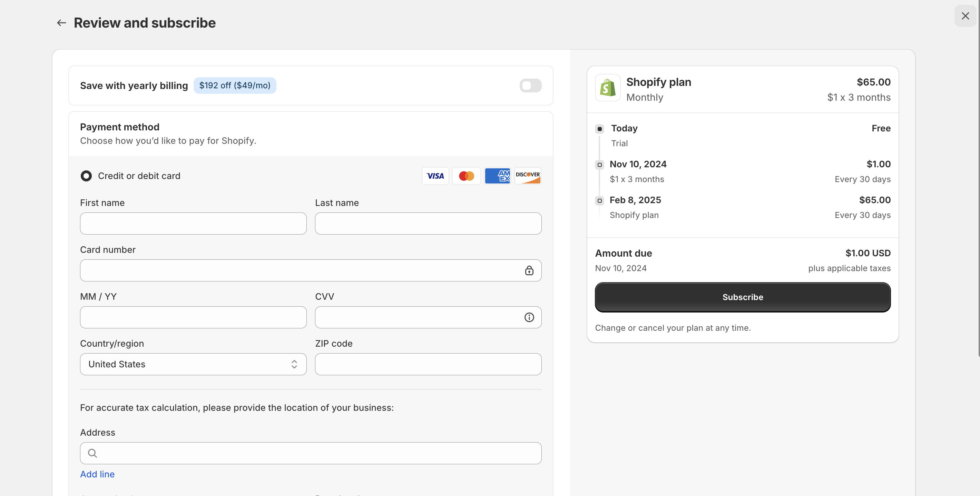
Task: Click the $65.00 plan price at top
Action: point(873,82)
